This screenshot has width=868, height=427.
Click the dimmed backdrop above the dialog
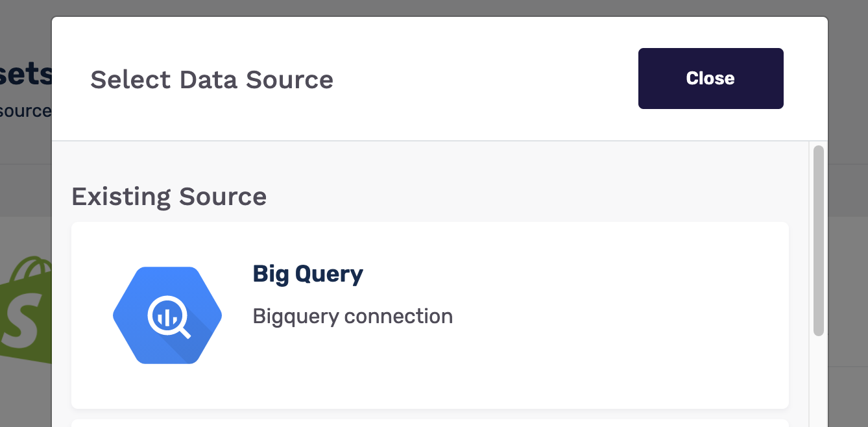428,8
